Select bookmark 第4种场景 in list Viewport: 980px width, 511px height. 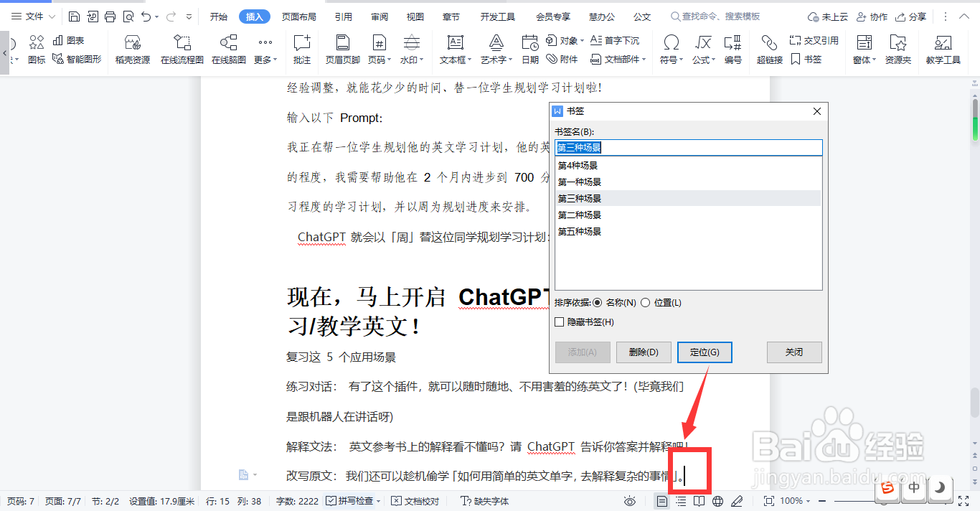point(689,165)
